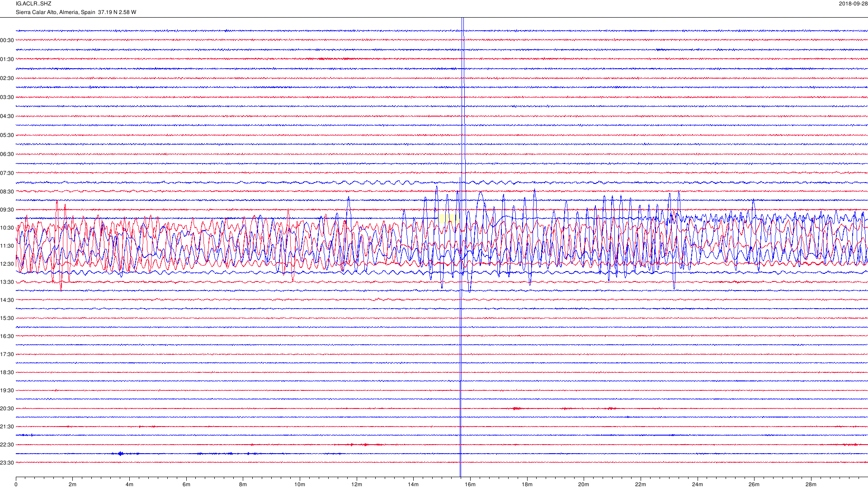
Task: Select the 00:30 time label
Action: (x=7, y=40)
